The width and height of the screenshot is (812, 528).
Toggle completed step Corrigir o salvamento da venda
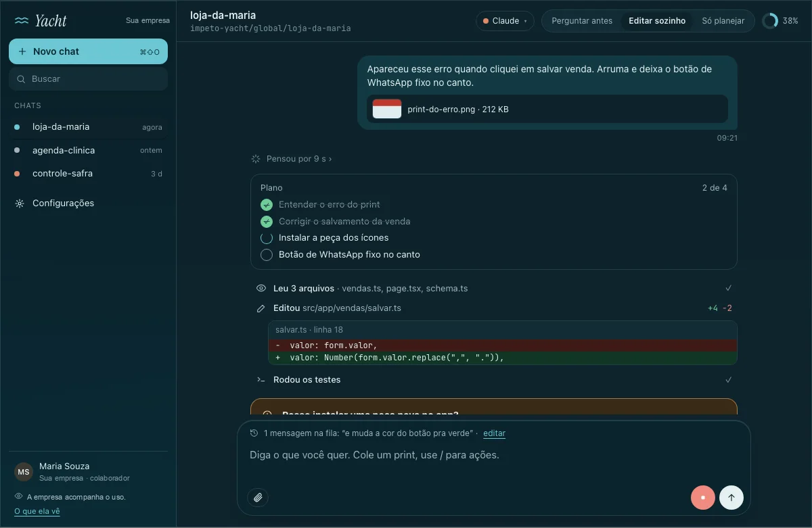267,222
